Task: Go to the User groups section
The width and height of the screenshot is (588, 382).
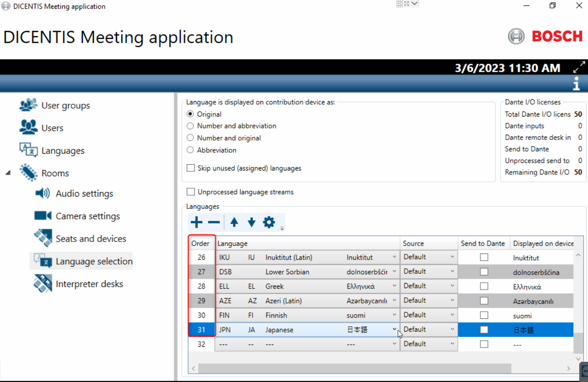Action: (65, 106)
